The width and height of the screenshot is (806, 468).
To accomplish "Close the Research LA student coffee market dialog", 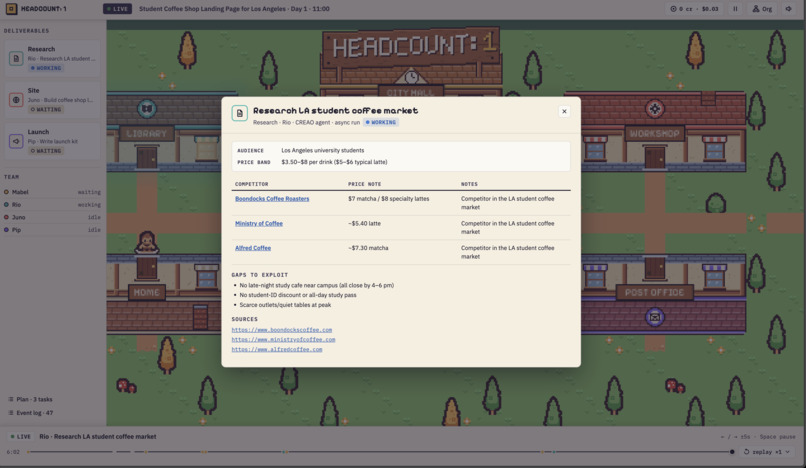I will pos(564,111).
